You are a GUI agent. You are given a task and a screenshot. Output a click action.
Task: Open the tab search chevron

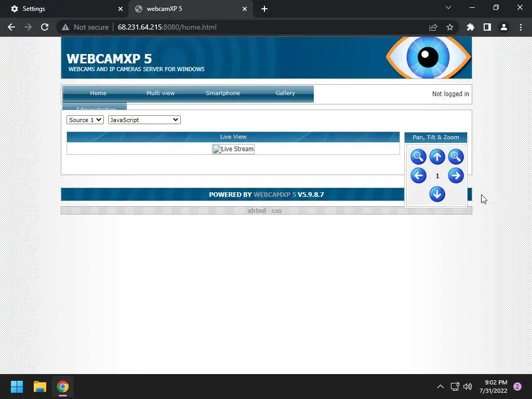tap(448, 7)
